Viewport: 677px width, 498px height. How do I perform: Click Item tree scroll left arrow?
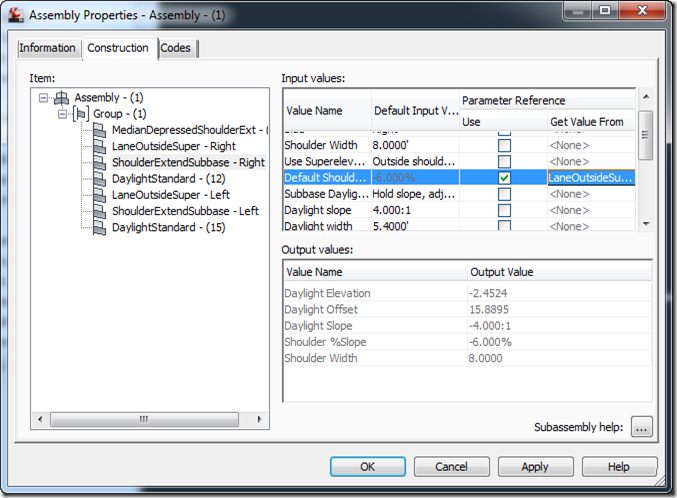[x=40, y=419]
